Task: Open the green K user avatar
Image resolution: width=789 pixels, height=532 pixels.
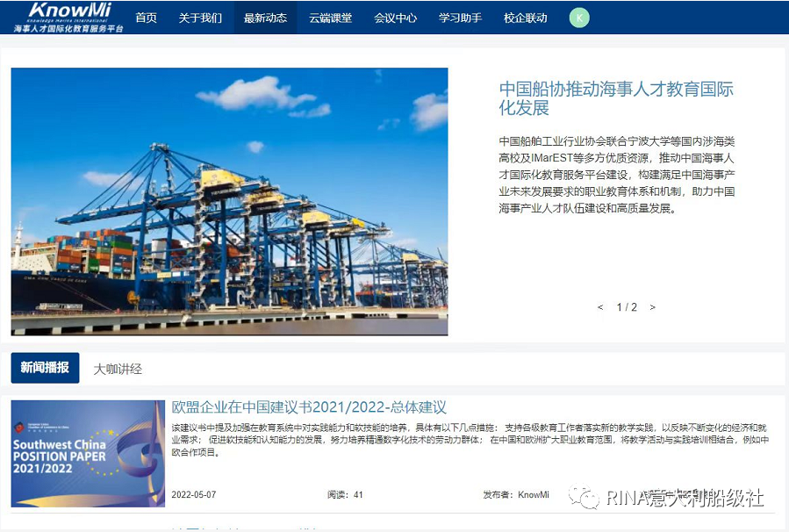Action: click(x=579, y=18)
